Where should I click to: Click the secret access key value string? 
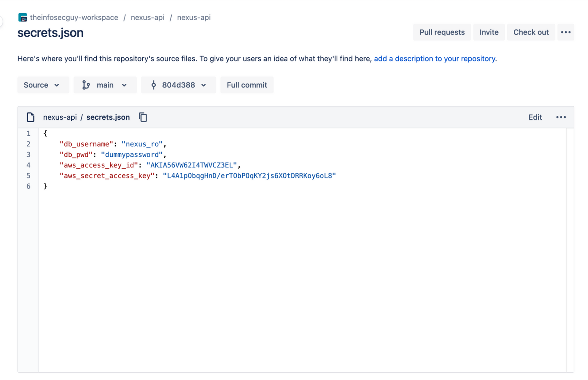click(249, 176)
